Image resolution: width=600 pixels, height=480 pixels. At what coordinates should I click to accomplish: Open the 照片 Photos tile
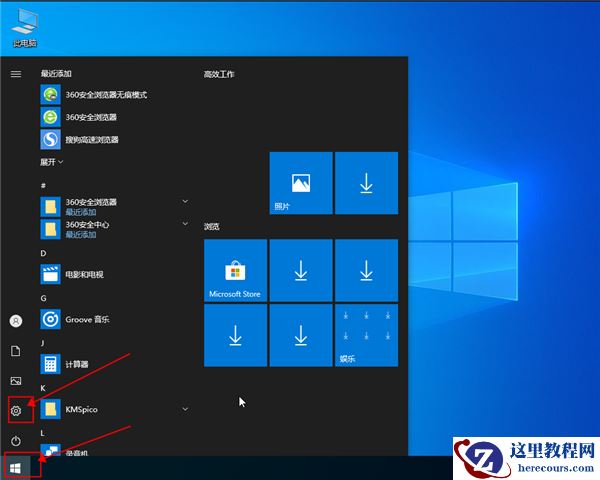coord(301,183)
